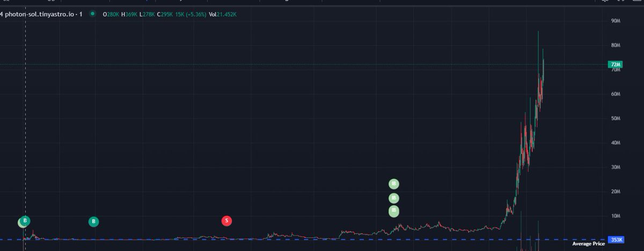Viewport: 644px width, 251px height.
Task: Click the 353K average price tag
Action: pos(616,240)
